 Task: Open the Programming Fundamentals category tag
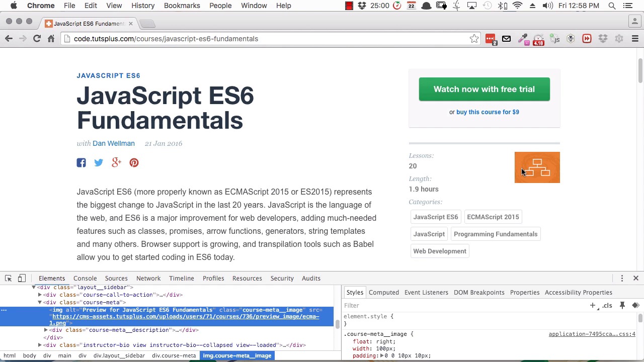click(x=496, y=234)
